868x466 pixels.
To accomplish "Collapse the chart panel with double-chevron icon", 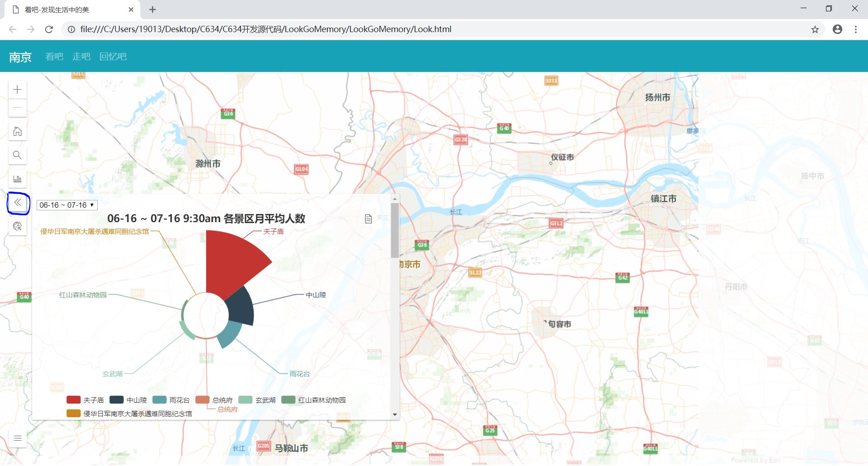I will (x=18, y=203).
